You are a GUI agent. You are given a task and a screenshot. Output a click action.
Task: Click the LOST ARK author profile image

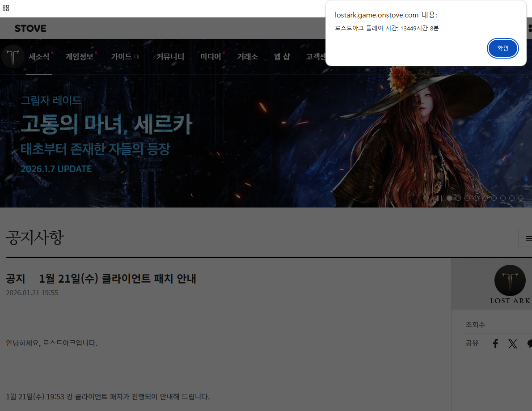click(510, 280)
